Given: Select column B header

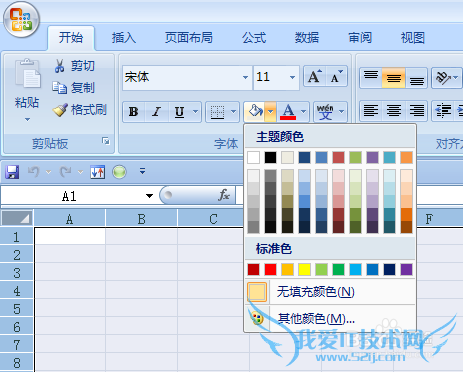Looking at the screenshot, I should [x=141, y=219].
